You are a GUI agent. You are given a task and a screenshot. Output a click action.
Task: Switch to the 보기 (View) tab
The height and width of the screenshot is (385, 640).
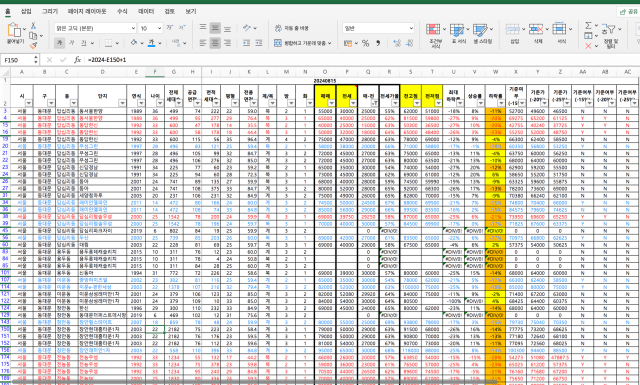(191, 11)
